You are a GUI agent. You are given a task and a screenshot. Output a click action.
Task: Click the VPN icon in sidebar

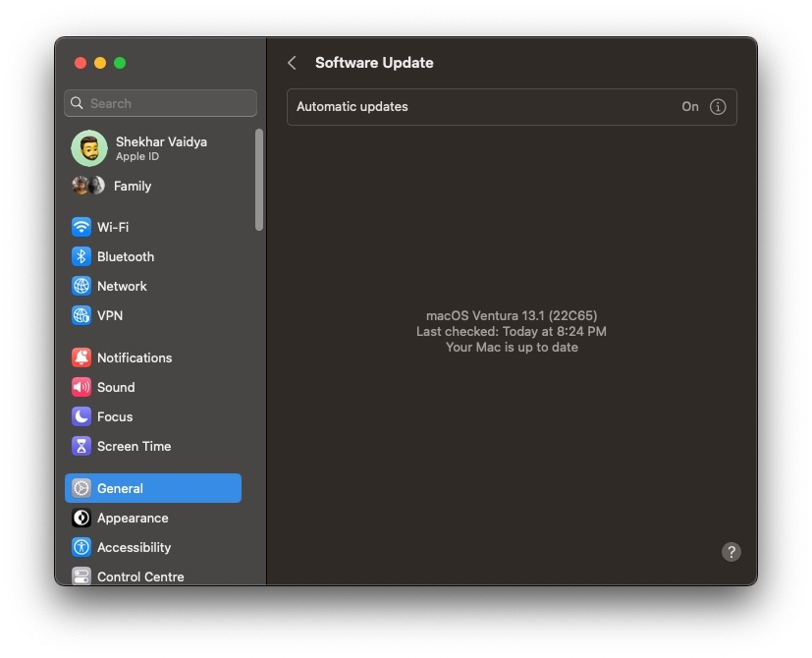point(81,315)
